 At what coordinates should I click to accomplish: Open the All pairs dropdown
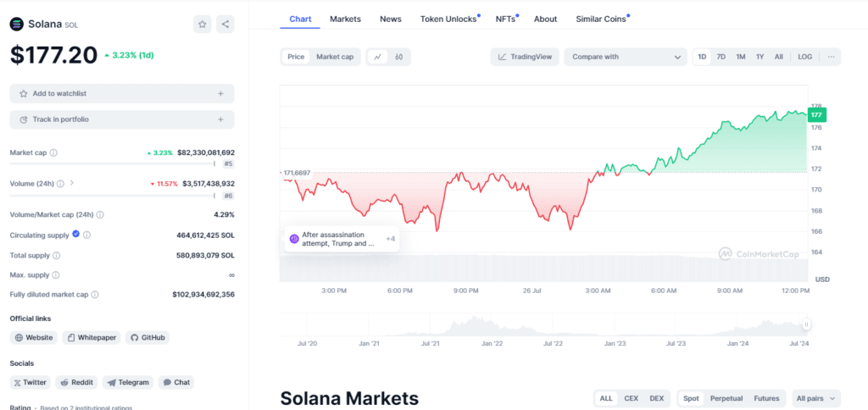816,398
